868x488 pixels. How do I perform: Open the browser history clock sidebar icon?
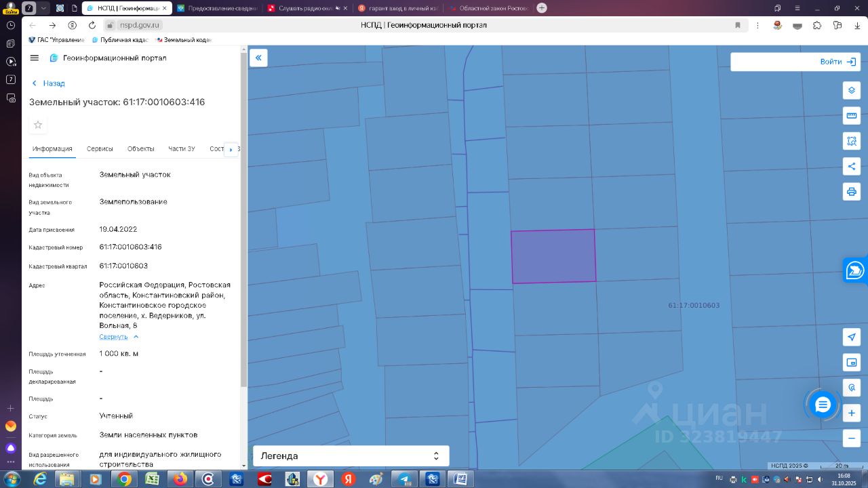(10, 25)
